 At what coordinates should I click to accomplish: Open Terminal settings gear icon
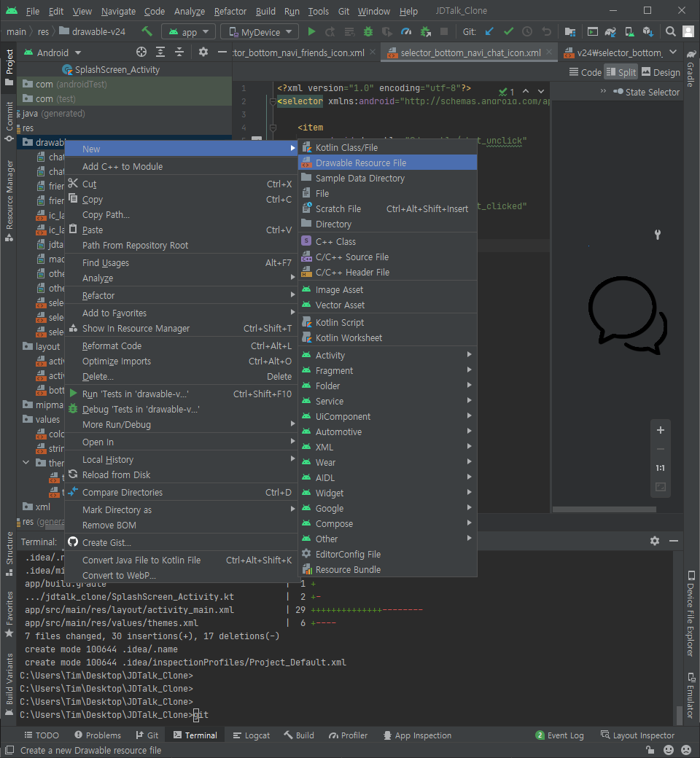[x=655, y=541]
